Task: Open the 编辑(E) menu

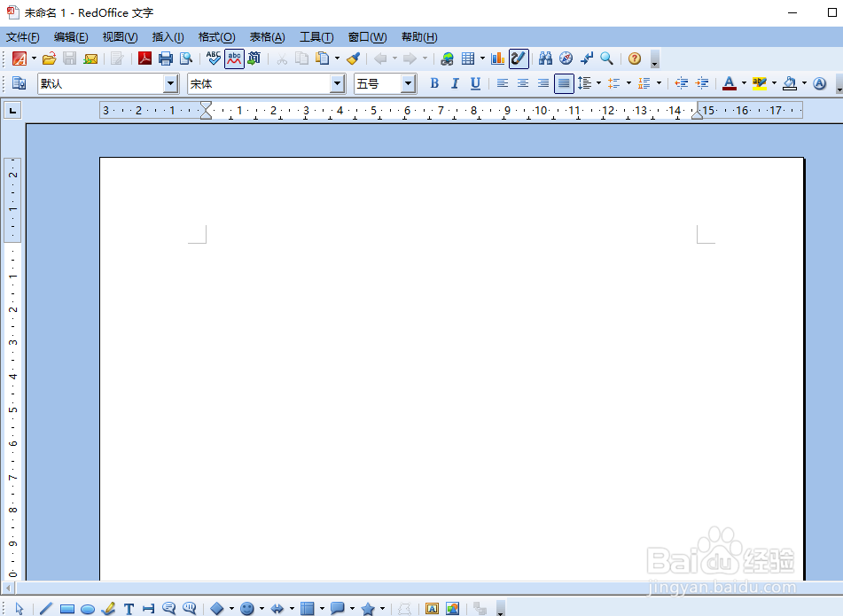Action: tap(71, 37)
